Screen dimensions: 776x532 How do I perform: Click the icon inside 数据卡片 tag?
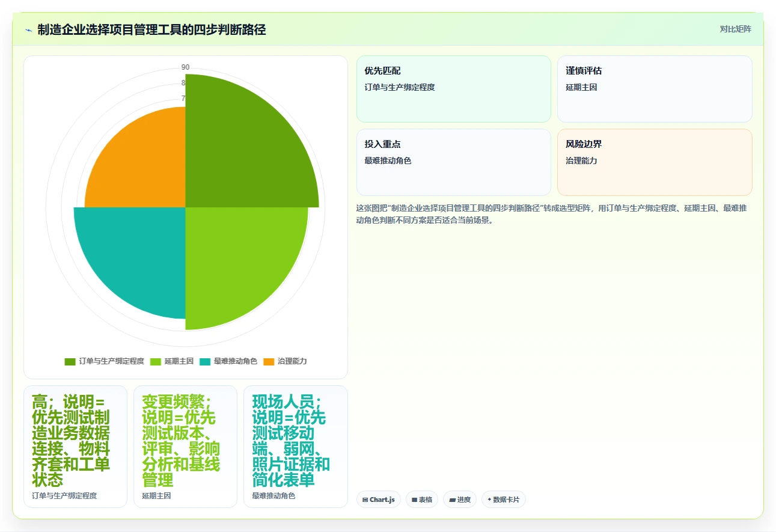pyautogui.click(x=489, y=500)
